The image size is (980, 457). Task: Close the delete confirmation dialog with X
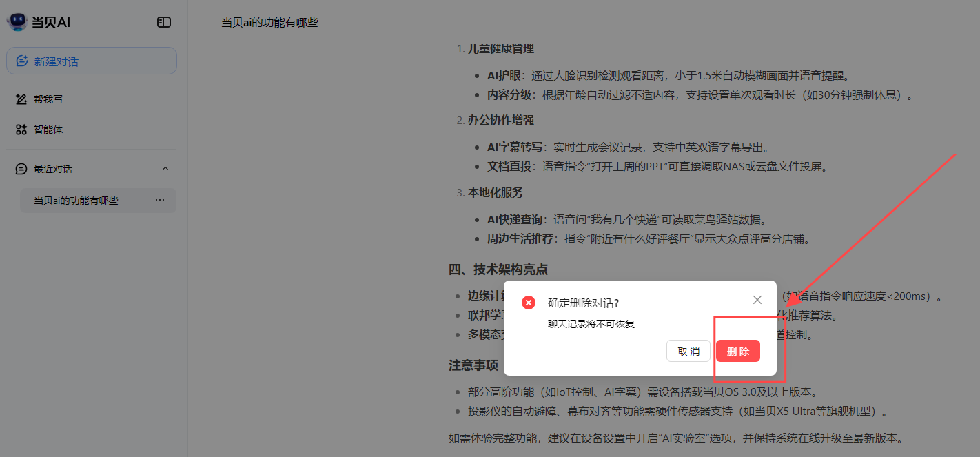pos(757,300)
